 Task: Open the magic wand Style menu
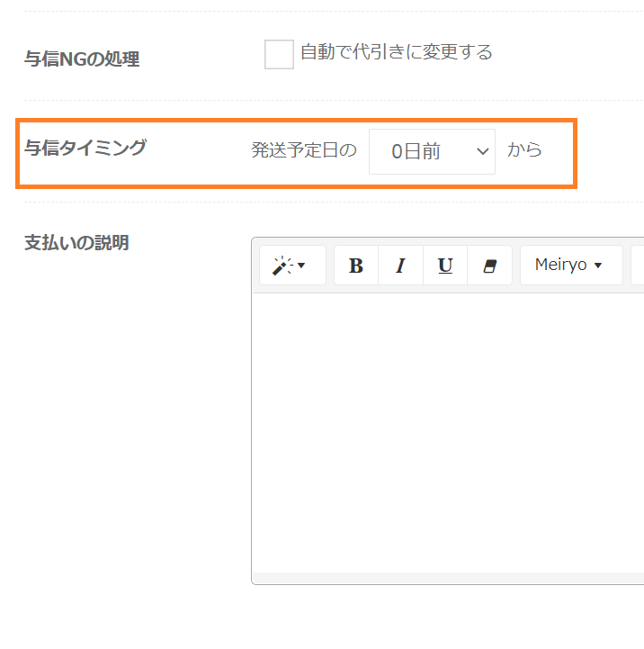click(x=292, y=266)
